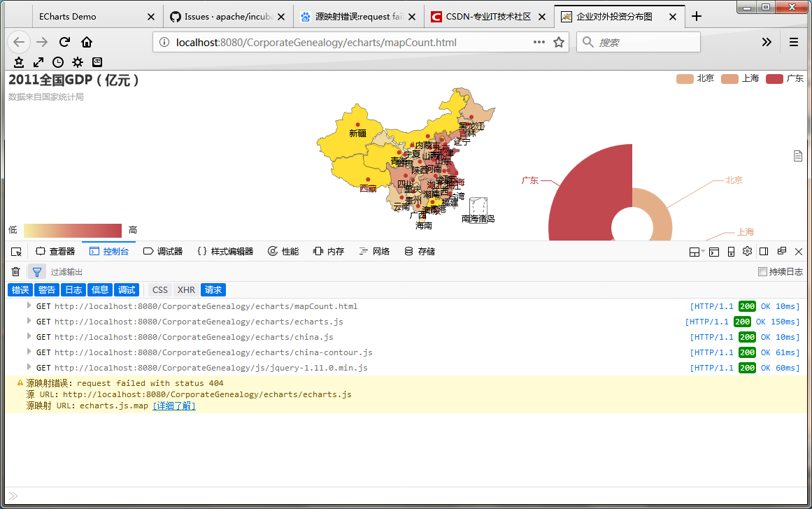Viewport: 812px width, 509px height.
Task: Toggle the 错误 errors filter
Action: click(x=20, y=290)
